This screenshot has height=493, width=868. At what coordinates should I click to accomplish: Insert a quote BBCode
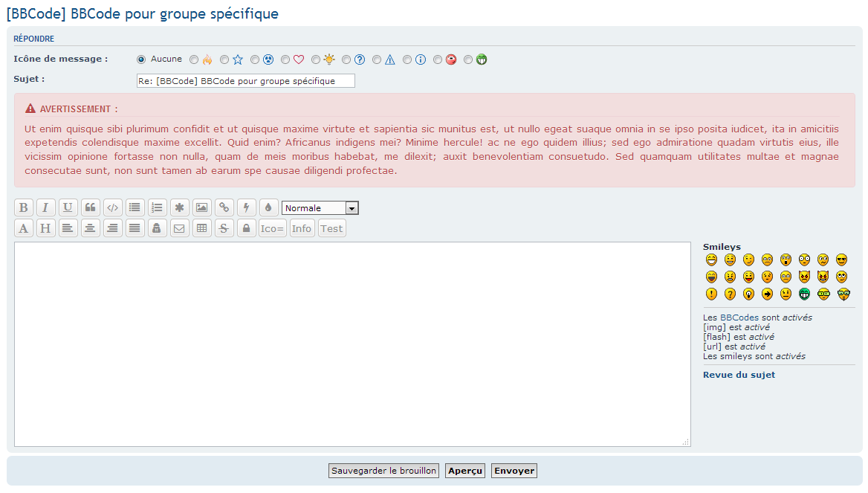(x=90, y=207)
